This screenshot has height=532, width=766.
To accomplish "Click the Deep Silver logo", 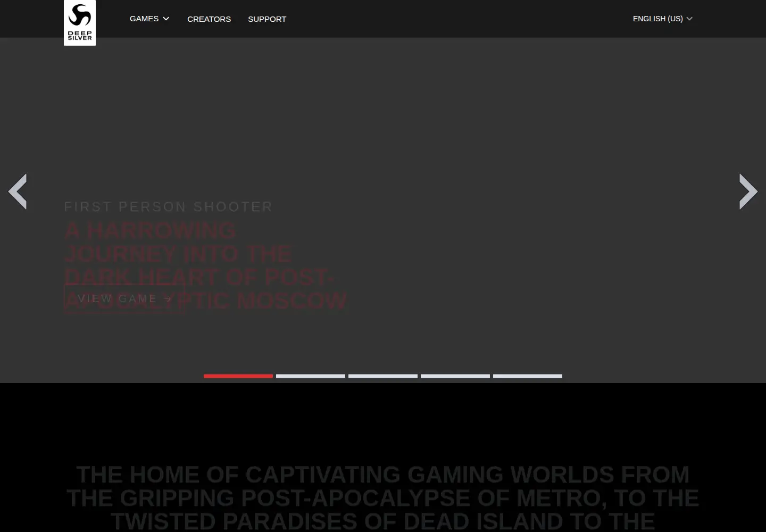I will pyautogui.click(x=80, y=23).
